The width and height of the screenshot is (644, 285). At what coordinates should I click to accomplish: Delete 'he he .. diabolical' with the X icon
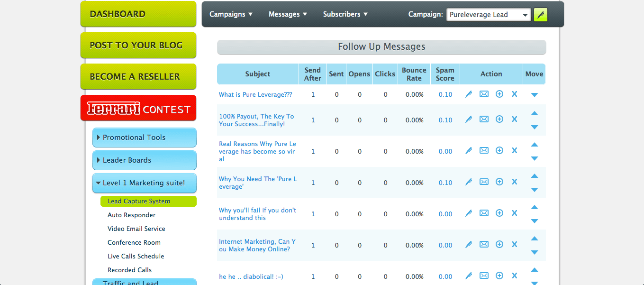tap(514, 276)
